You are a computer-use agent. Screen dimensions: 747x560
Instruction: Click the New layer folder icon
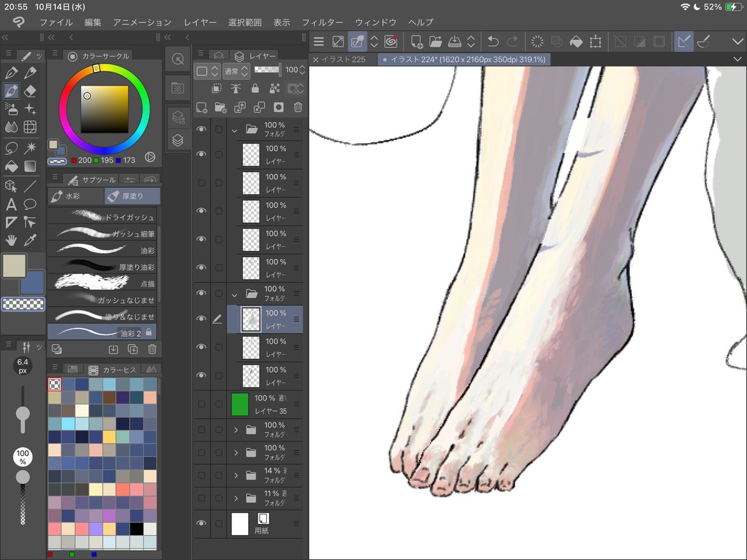pos(220,107)
